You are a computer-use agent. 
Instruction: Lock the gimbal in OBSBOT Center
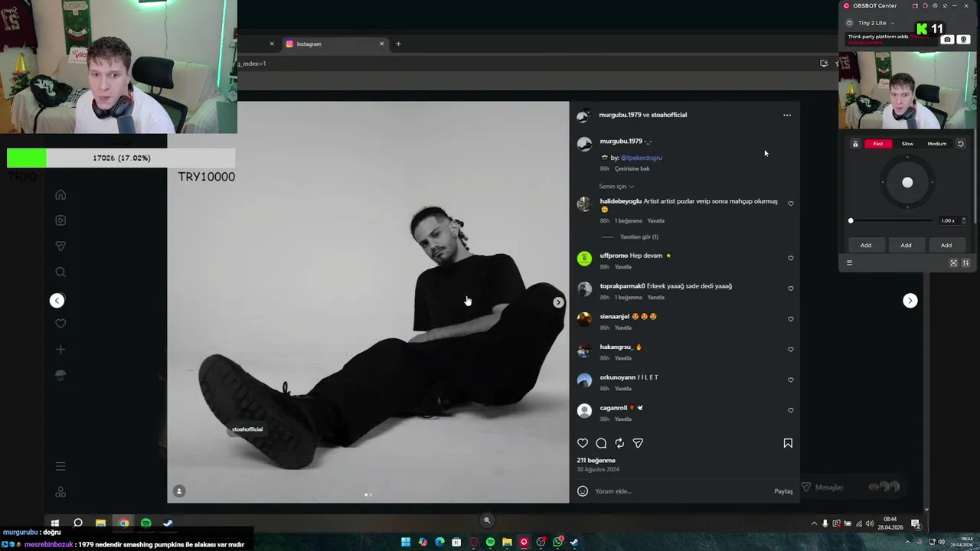coord(855,144)
